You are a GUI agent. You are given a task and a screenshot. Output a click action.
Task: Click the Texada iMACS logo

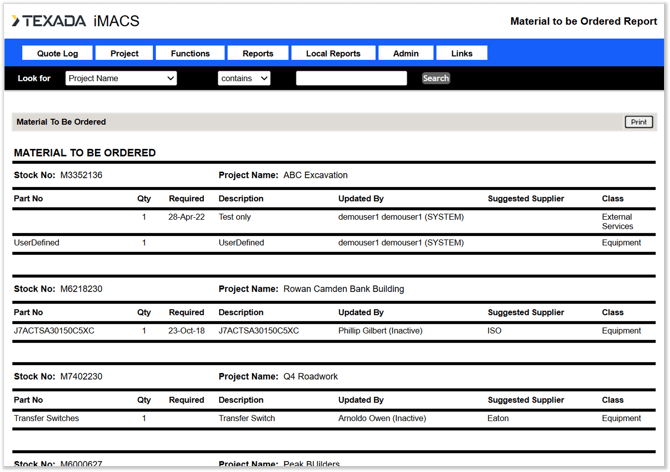[x=76, y=21]
